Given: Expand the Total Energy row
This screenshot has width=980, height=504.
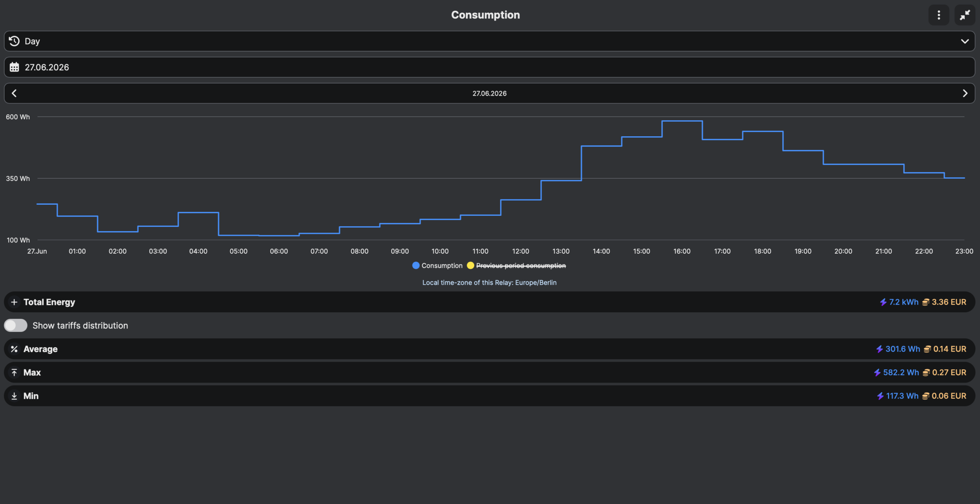Looking at the screenshot, I should pos(490,302).
